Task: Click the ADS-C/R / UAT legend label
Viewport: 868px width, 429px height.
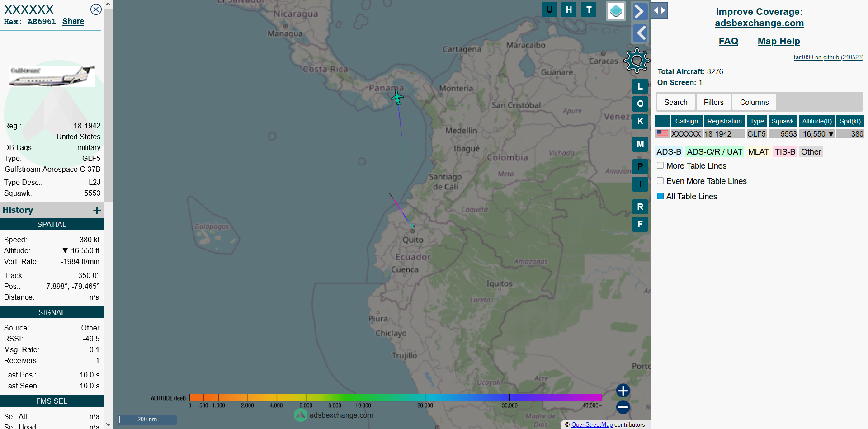Action: tap(714, 152)
